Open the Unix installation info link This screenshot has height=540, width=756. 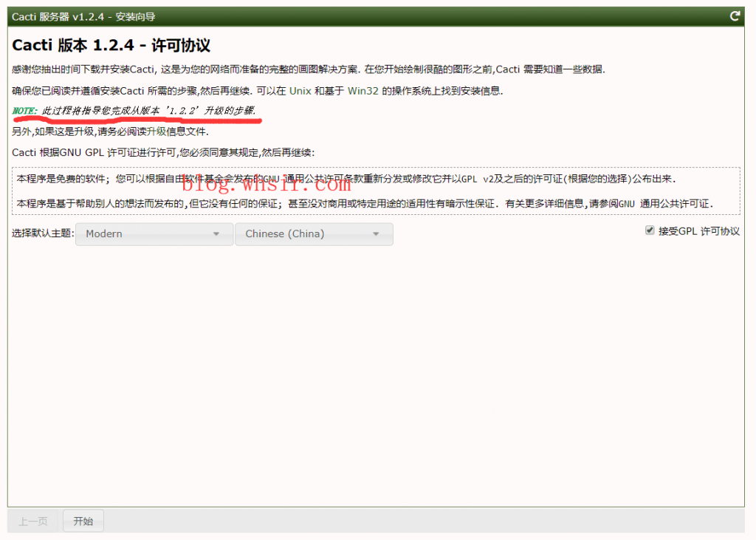(300, 91)
